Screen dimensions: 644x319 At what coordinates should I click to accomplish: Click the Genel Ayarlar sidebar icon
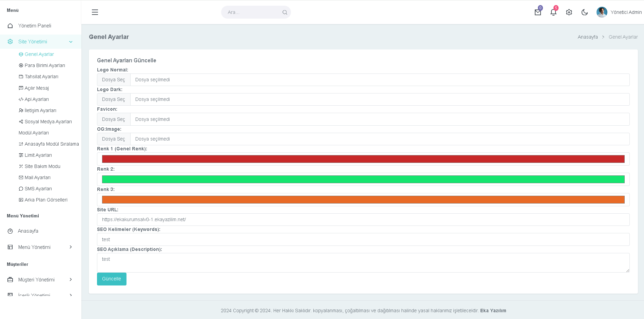point(21,54)
